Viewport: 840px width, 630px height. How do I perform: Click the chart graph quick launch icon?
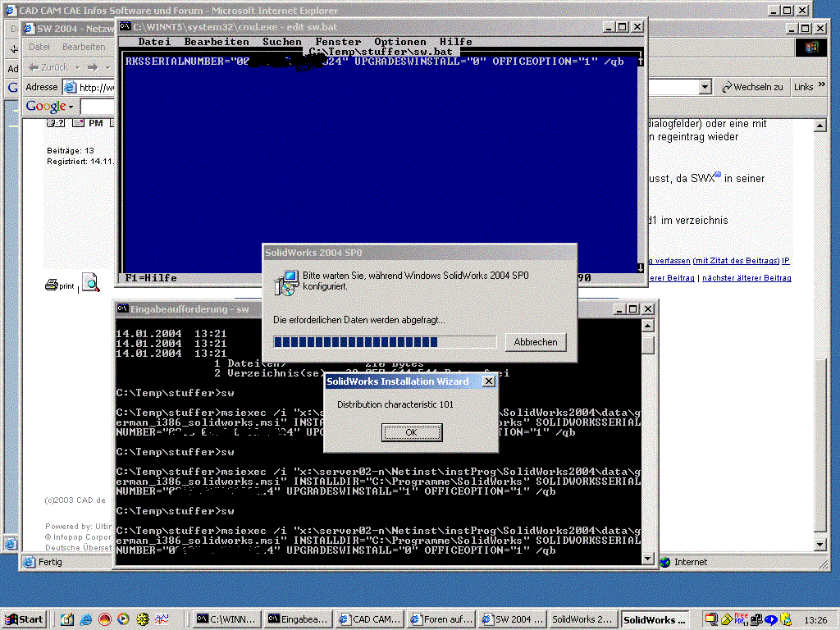coord(162,619)
